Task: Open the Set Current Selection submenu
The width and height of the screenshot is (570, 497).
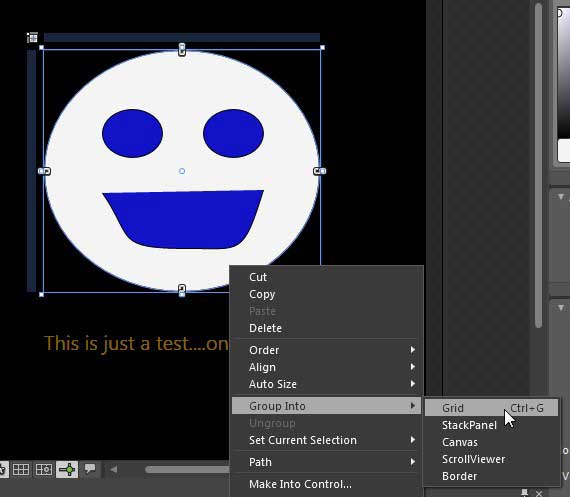Action: [326, 440]
